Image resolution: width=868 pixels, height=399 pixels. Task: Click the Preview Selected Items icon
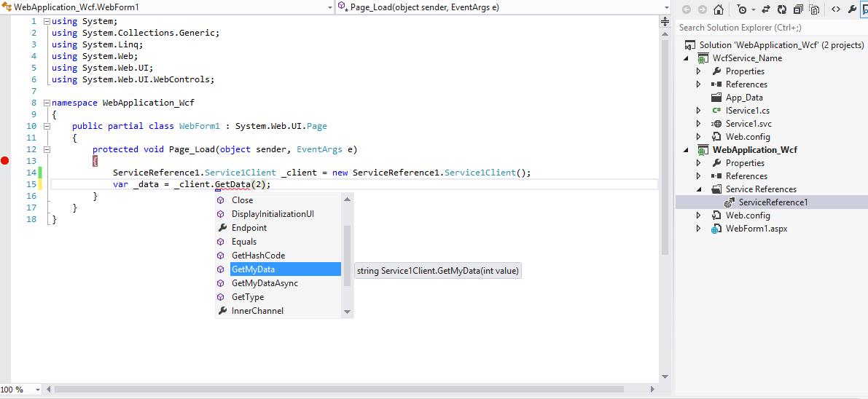pyautogui.click(x=864, y=9)
